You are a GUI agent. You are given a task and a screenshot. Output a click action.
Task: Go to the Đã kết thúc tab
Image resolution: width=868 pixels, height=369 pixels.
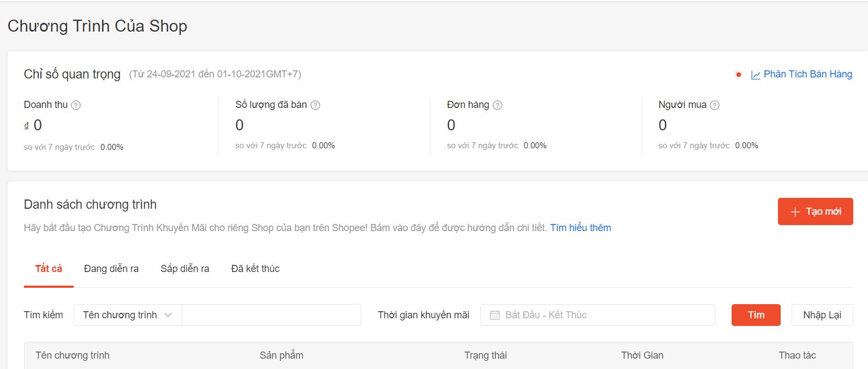(x=255, y=269)
